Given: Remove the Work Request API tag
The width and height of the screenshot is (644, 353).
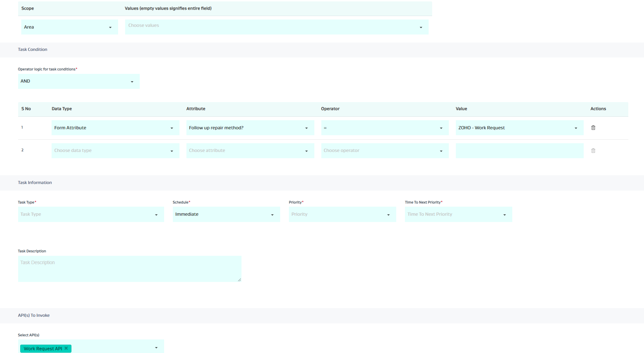Looking at the screenshot, I should 66,348.
